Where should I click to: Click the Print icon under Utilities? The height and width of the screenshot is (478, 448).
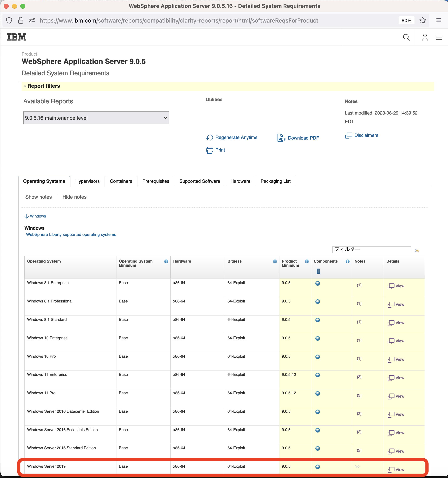click(210, 150)
